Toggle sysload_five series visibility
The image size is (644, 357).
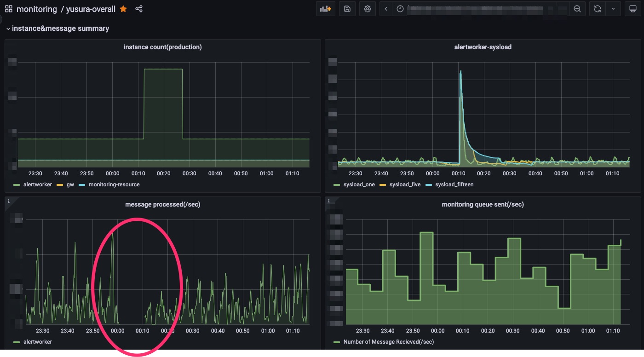click(x=405, y=184)
